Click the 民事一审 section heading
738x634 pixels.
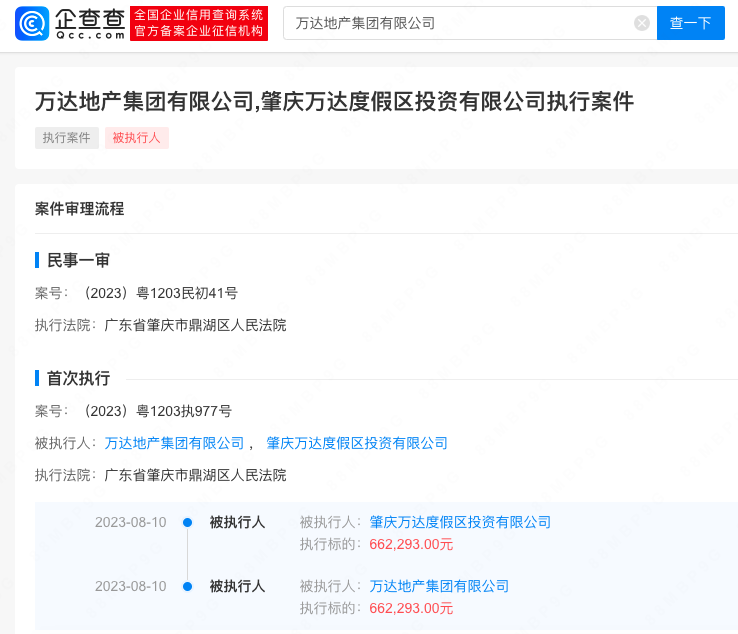coord(78,260)
